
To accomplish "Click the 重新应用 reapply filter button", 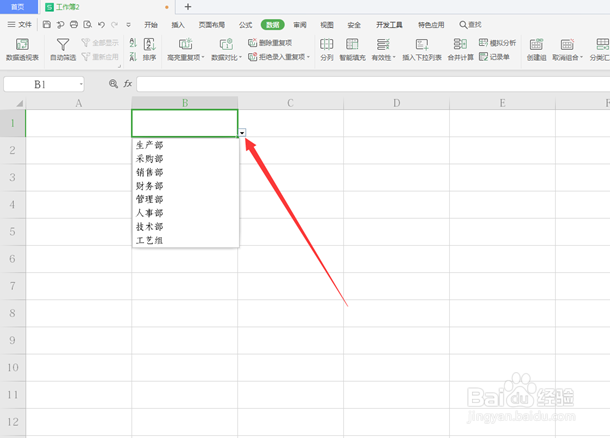I will [x=100, y=57].
